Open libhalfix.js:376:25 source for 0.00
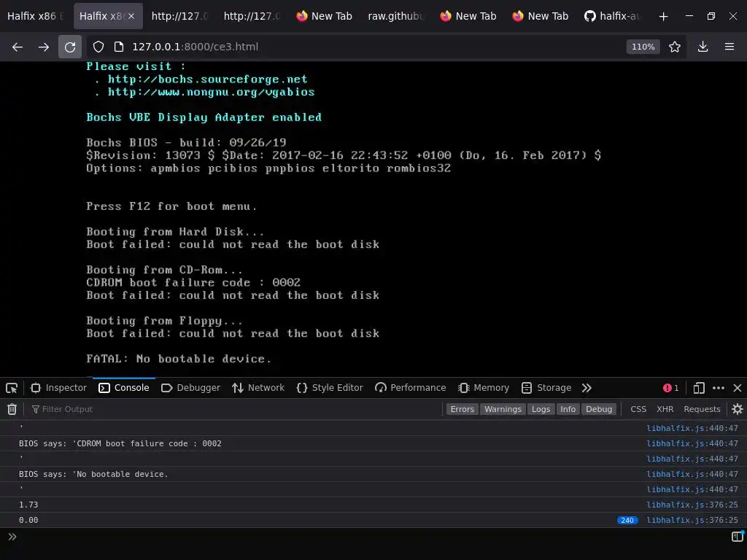Screen dimensions: 747x560 point(692,520)
